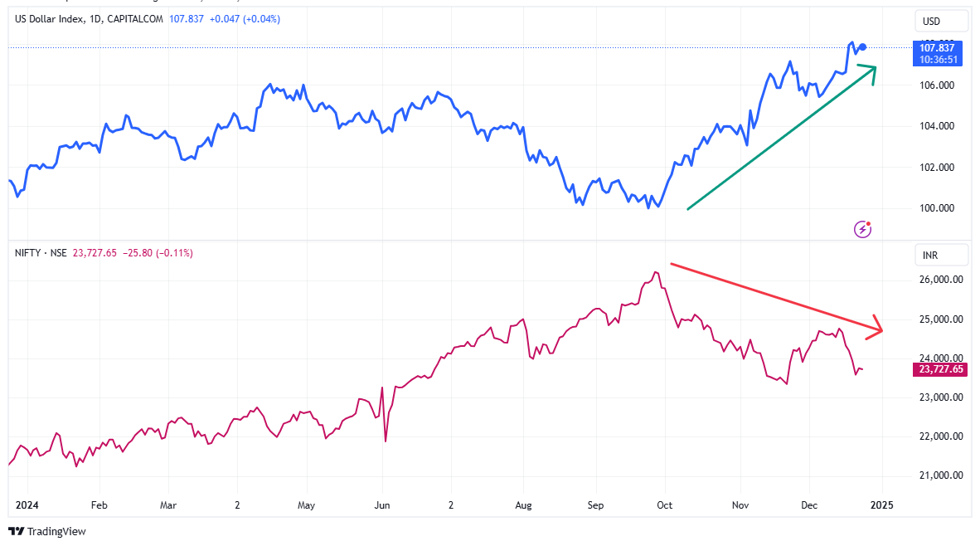This screenshot has height=546, width=980.
Task: Click the 100.000 level on the price scale
Action: point(937,208)
